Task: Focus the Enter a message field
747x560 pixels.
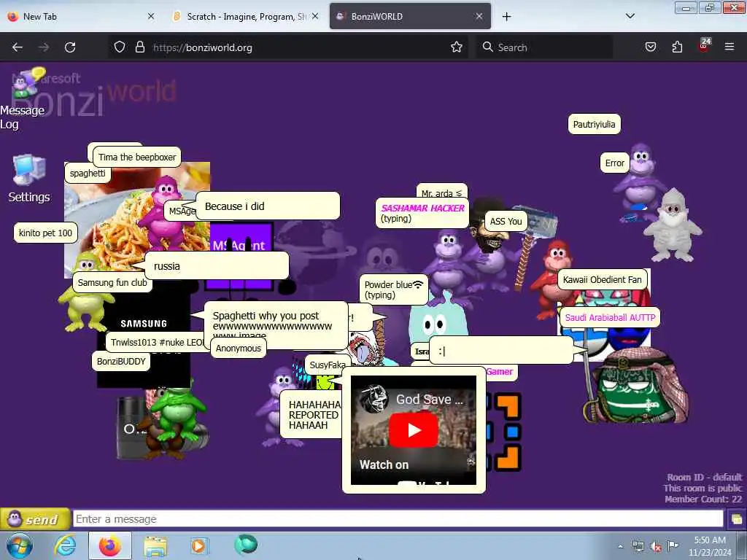Action: coord(398,519)
